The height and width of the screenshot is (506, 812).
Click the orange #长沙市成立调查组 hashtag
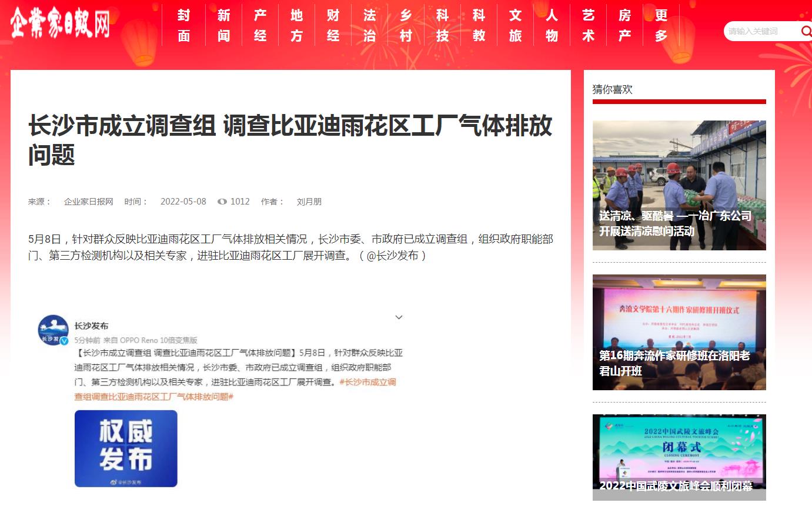235,390
